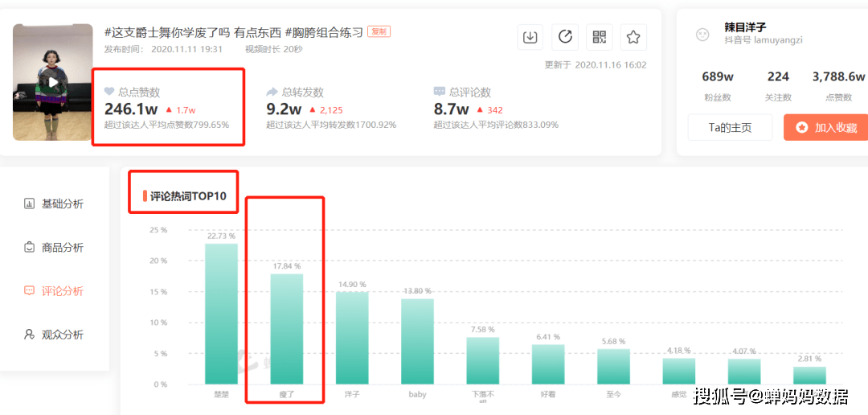The height and width of the screenshot is (415, 868).
Task: Select 观众分析 sidebar tab
Action: point(54,335)
